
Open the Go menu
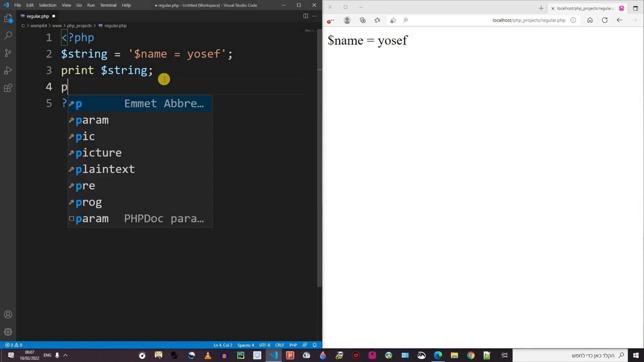[79, 5]
